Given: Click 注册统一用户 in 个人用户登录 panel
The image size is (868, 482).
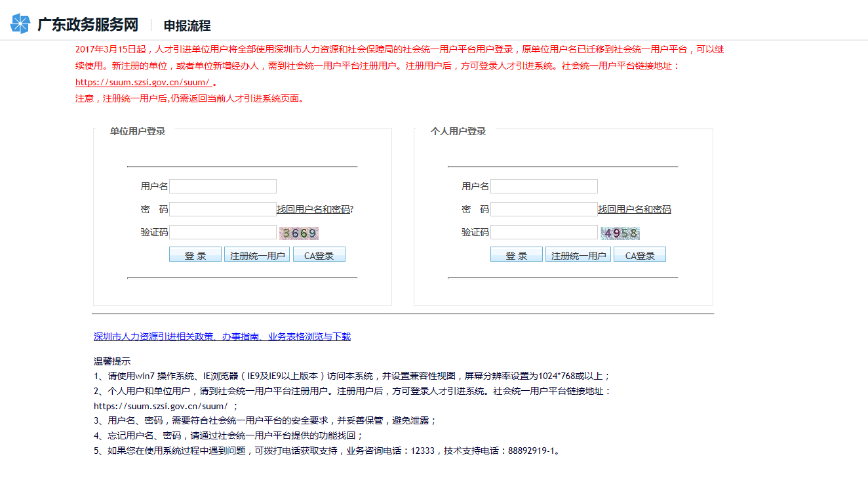Looking at the screenshot, I should pos(578,255).
